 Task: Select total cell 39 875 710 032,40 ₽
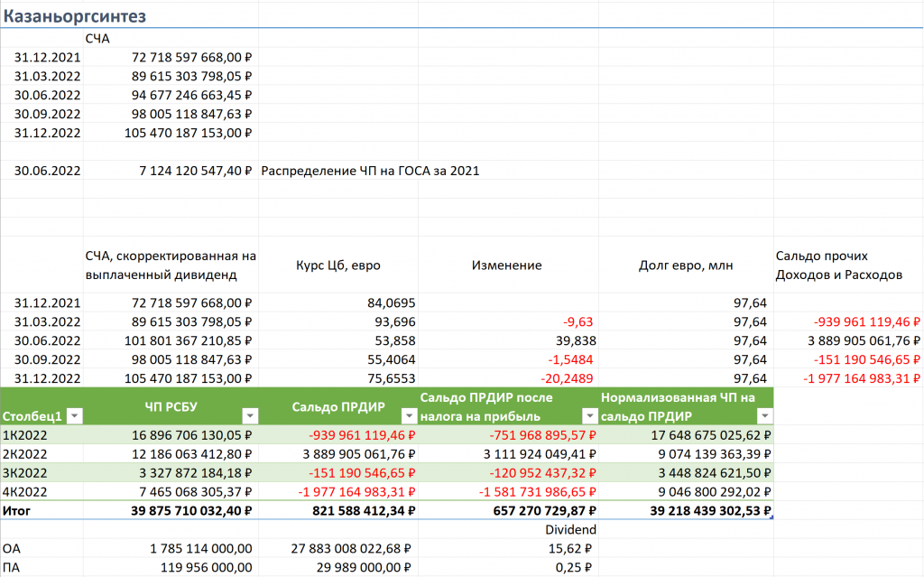(x=191, y=510)
